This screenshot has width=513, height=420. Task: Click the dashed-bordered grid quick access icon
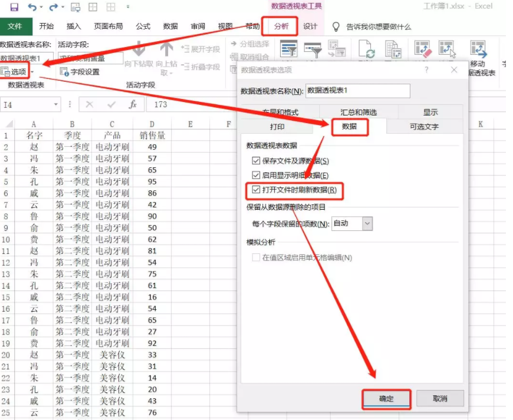point(111,7)
